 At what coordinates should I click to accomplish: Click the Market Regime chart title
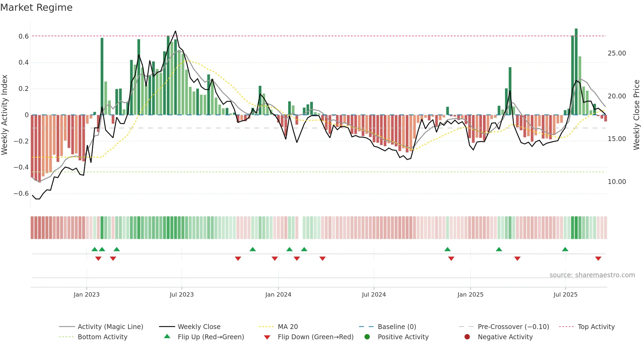coord(36,8)
